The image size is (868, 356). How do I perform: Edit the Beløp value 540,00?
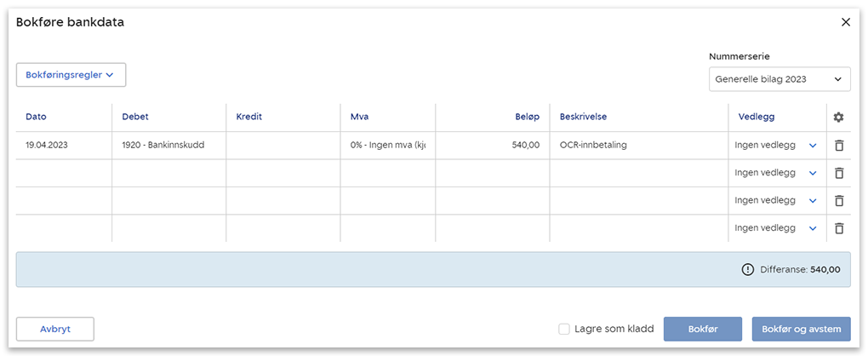[492, 146]
